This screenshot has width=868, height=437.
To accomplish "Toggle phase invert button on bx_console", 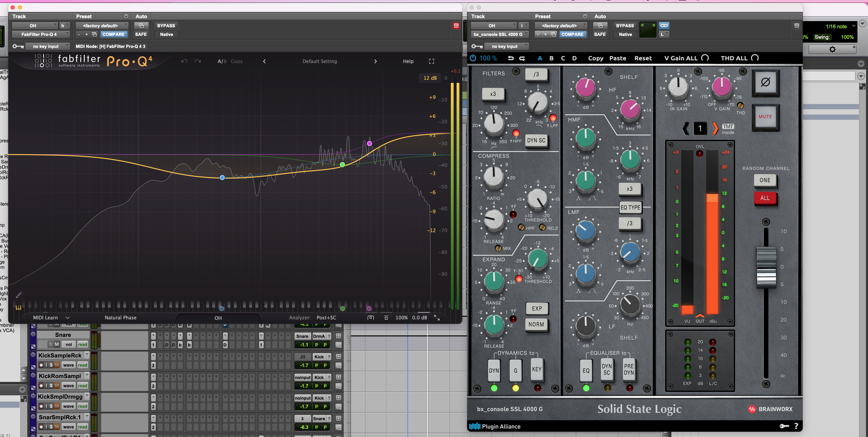I will pyautogui.click(x=765, y=82).
